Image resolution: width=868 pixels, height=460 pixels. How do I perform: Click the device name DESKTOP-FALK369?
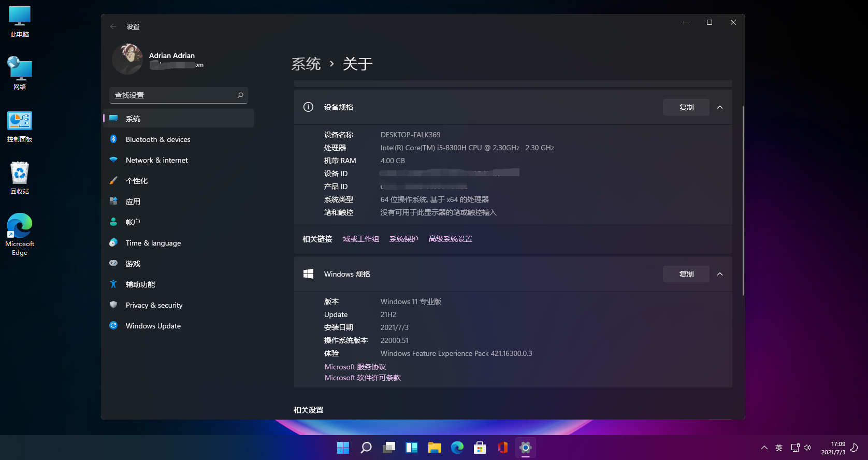coord(411,135)
